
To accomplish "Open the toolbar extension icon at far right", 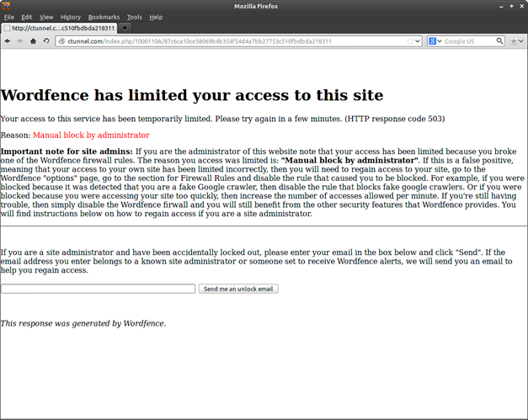I will pyautogui.click(x=514, y=41).
